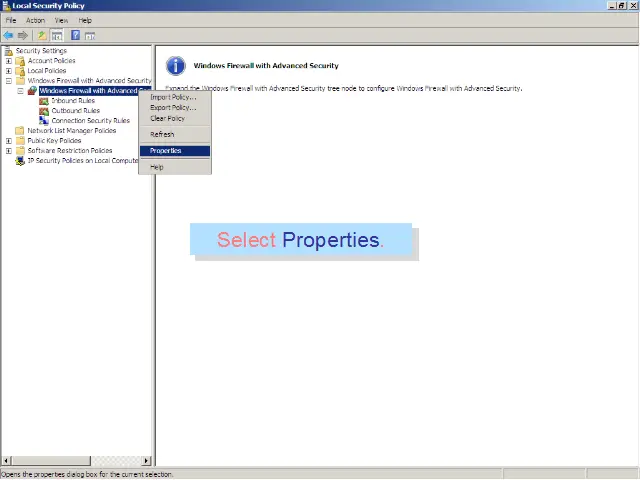
Task: Select Local Policies in the tree
Action: click(47, 71)
